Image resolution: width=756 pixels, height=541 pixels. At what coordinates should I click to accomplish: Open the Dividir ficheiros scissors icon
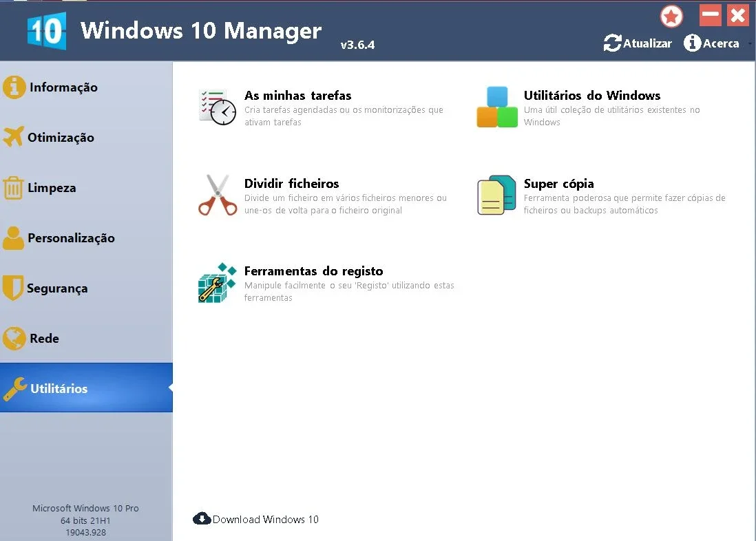click(x=218, y=195)
